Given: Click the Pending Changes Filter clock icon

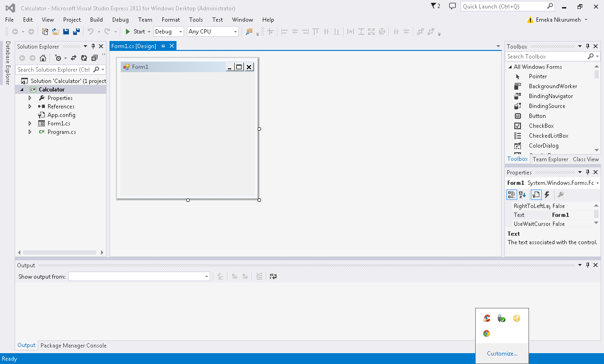Looking at the screenshot, I should click(58, 58).
